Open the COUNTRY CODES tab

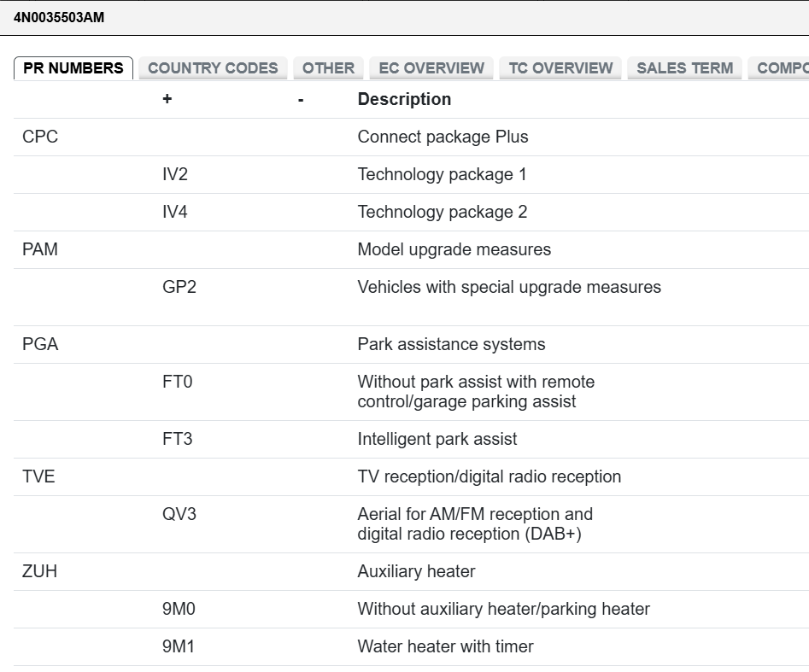213,68
